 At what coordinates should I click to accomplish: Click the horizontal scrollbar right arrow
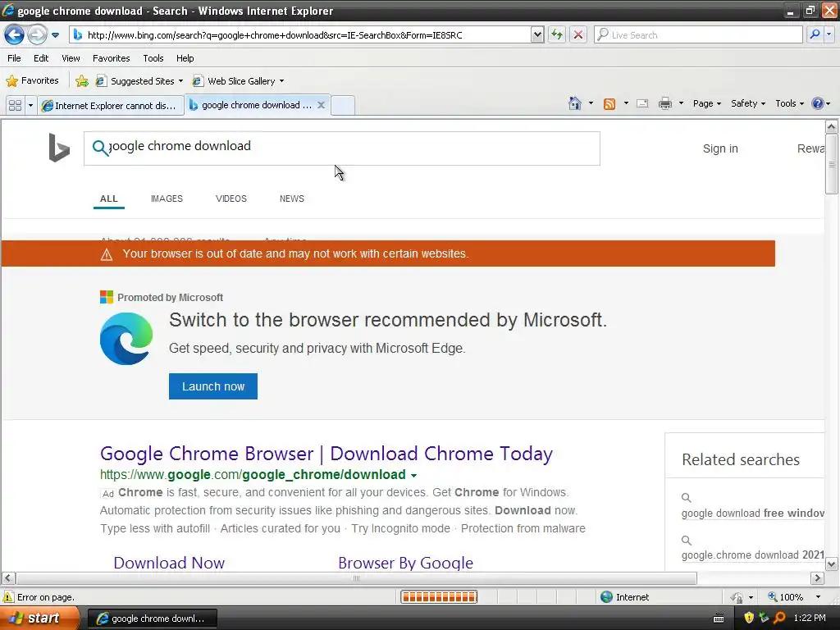817,578
